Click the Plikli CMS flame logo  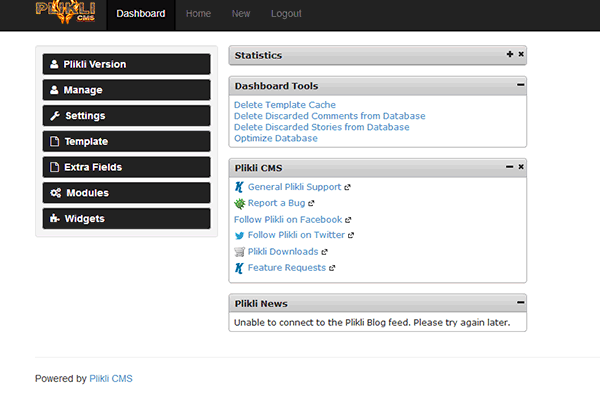point(65,11)
